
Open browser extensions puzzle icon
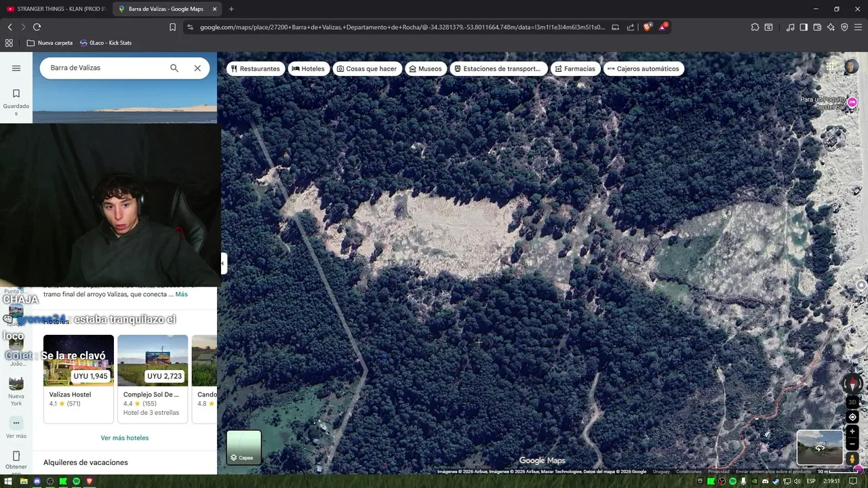755,27
